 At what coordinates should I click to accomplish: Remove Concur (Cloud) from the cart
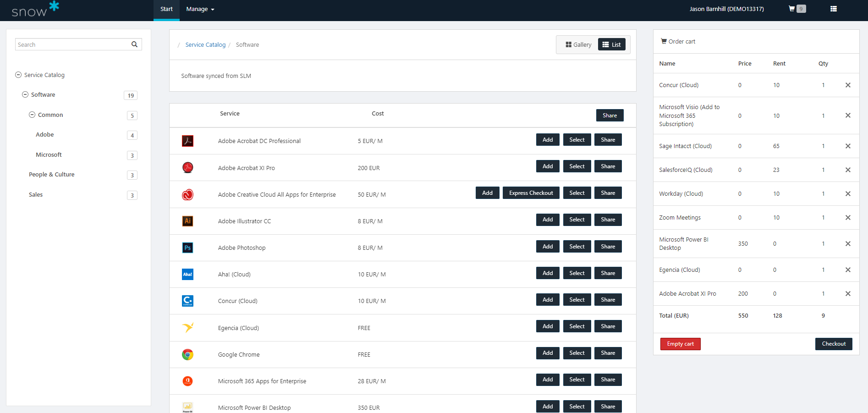click(x=848, y=85)
